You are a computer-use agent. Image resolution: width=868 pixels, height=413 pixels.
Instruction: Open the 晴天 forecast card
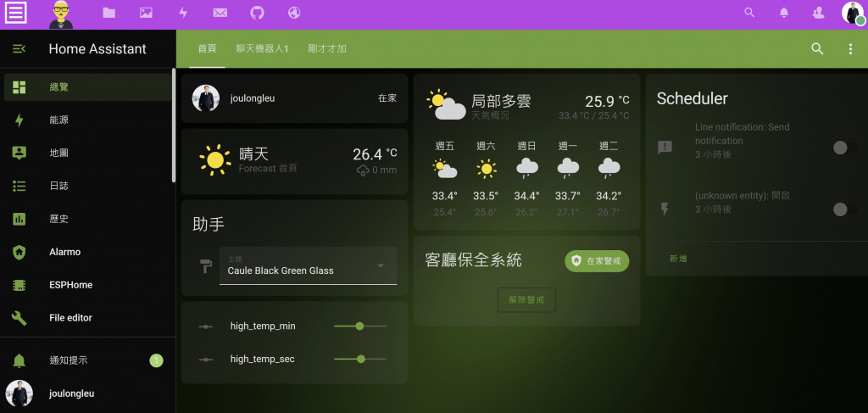click(x=294, y=161)
